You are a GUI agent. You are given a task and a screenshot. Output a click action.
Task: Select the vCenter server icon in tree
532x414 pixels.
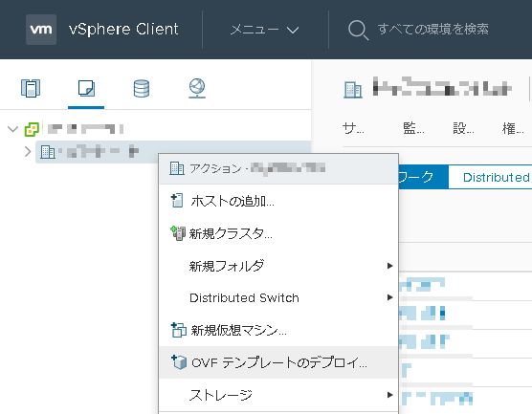click(x=32, y=129)
